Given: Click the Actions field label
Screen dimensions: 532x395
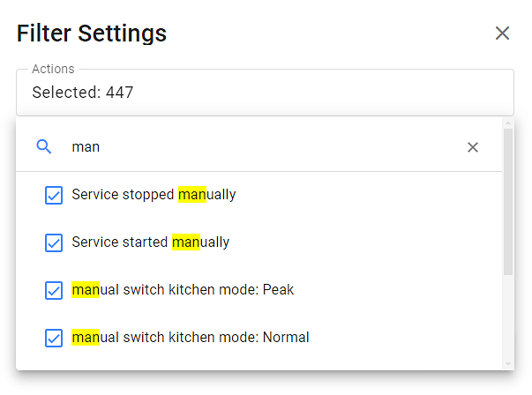Looking at the screenshot, I should [53, 69].
